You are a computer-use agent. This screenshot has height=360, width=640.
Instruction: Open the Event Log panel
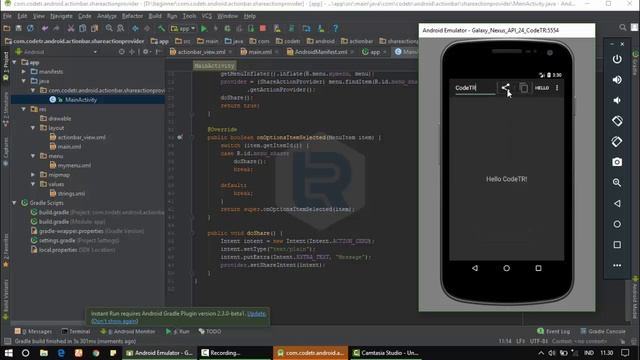click(553, 331)
